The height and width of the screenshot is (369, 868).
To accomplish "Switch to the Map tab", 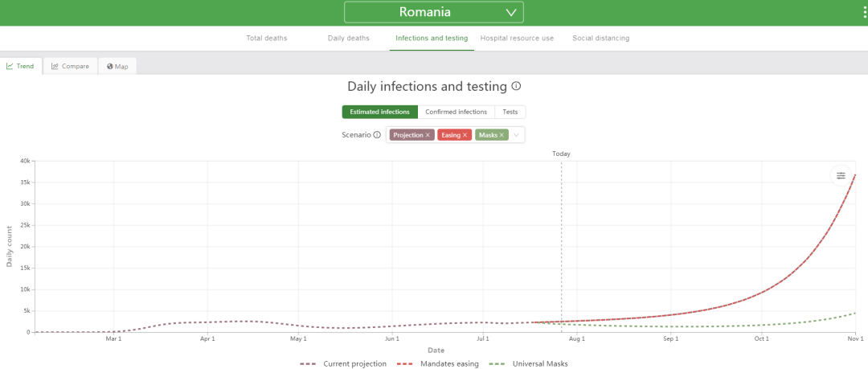I will (117, 66).
